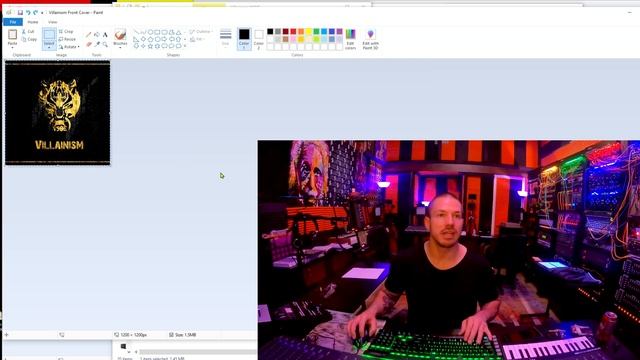Switch to the View ribbon tab

tap(53, 22)
